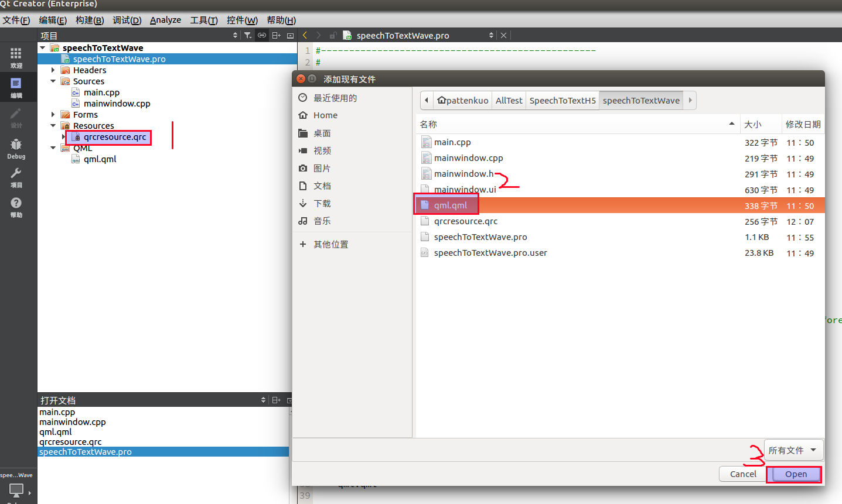Click the Cancel button in the dialog

(x=742, y=474)
